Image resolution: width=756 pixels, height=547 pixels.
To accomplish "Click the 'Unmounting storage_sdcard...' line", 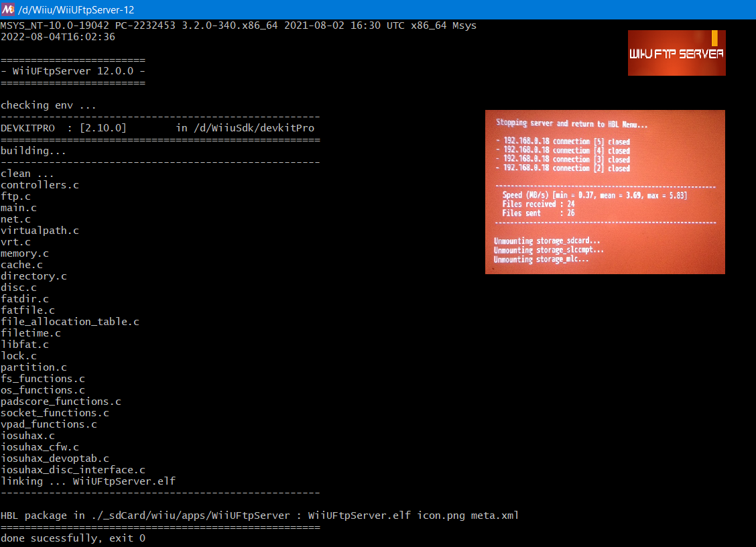I will click(547, 241).
